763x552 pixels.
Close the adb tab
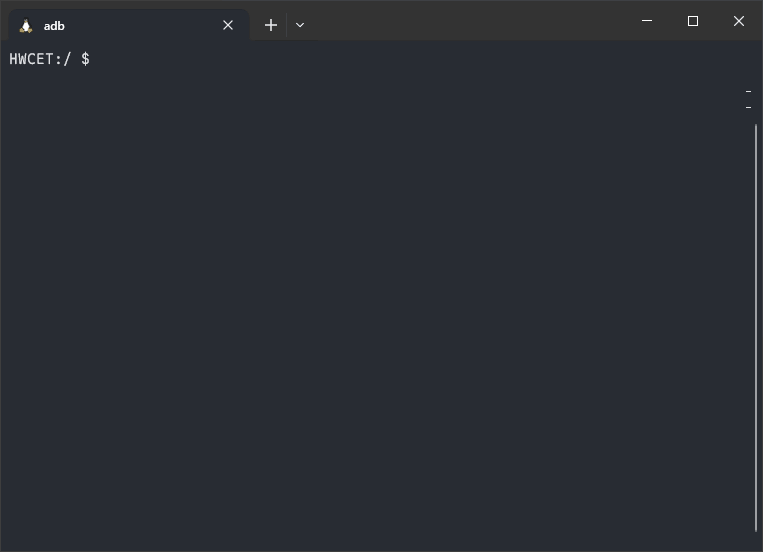[228, 25]
